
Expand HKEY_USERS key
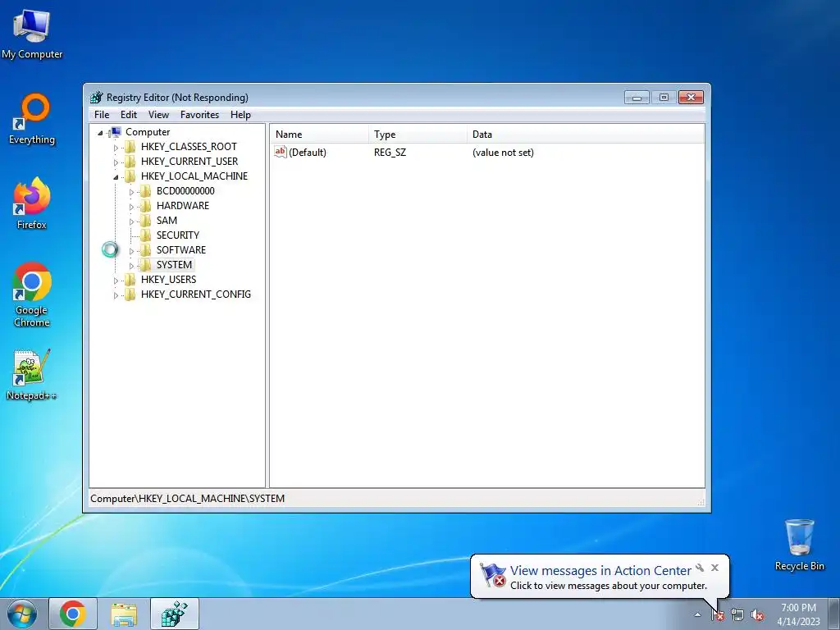click(116, 281)
